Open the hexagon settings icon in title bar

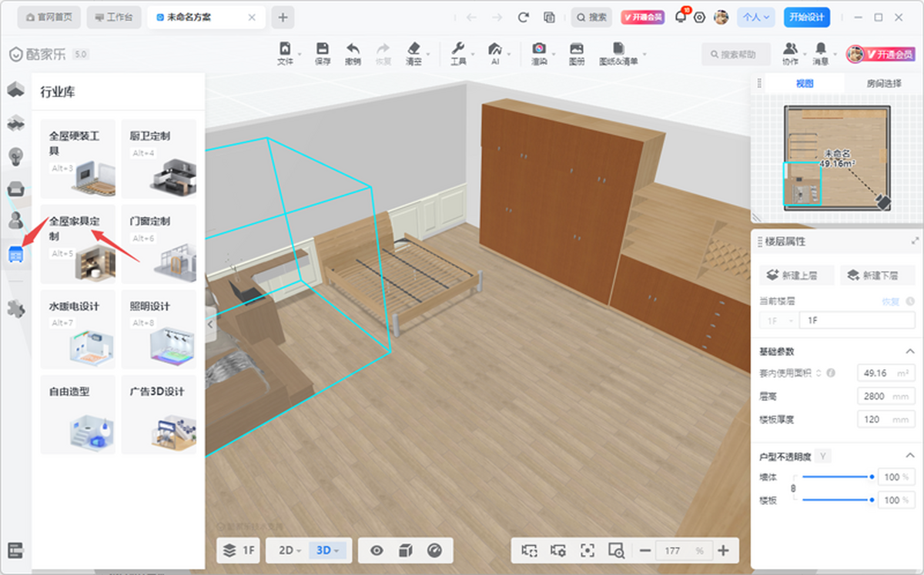click(x=700, y=17)
